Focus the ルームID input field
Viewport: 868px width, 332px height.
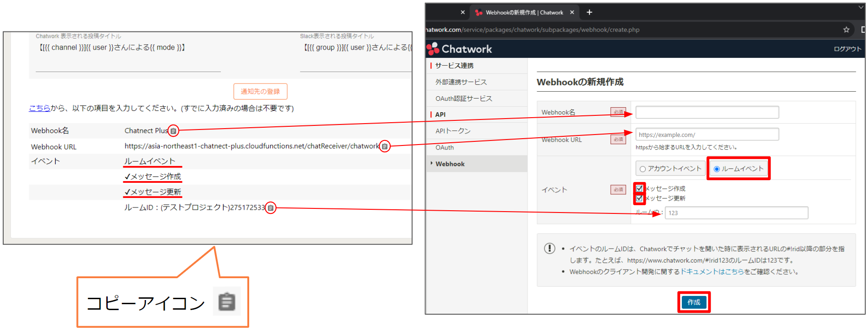point(737,213)
